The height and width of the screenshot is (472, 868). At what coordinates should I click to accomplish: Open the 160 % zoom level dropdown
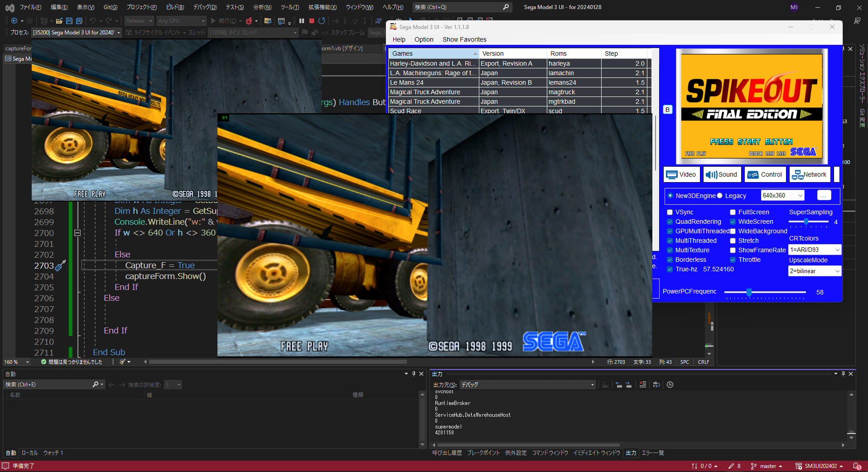click(x=17, y=362)
